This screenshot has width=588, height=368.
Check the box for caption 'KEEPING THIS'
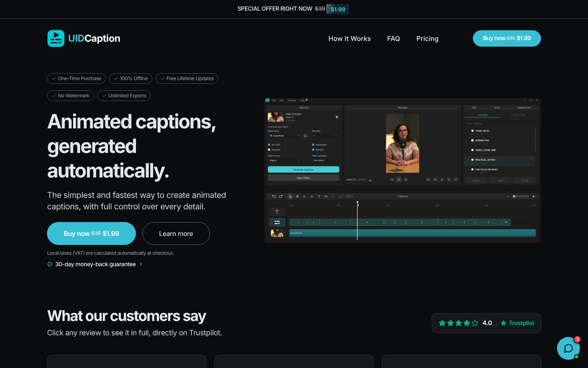tap(472, 140)
